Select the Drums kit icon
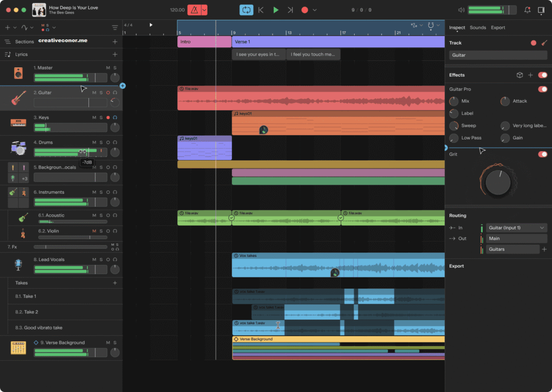The width and height of the screenshot is (552, 392). coord(18,148)
